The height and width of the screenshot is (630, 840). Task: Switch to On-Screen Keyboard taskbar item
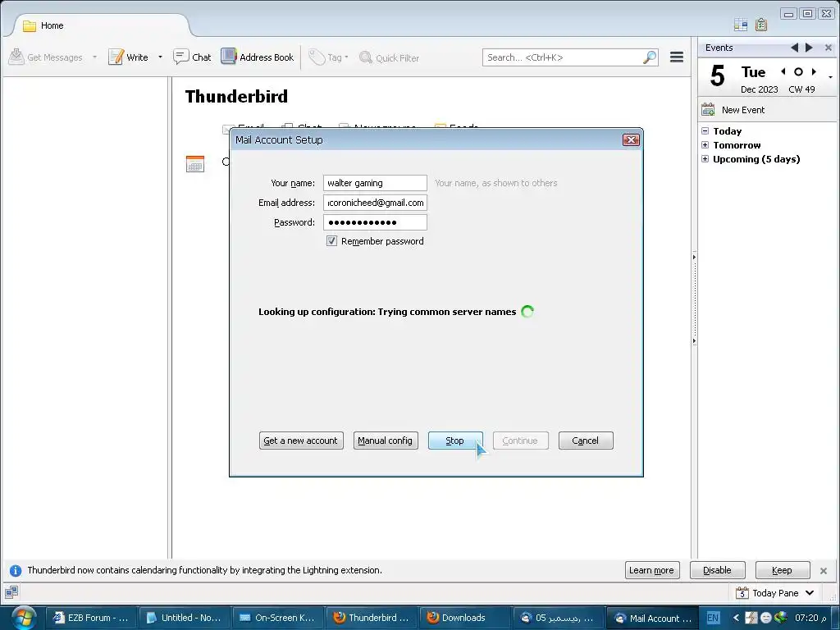pyautogui.click(x=277, y=618)
